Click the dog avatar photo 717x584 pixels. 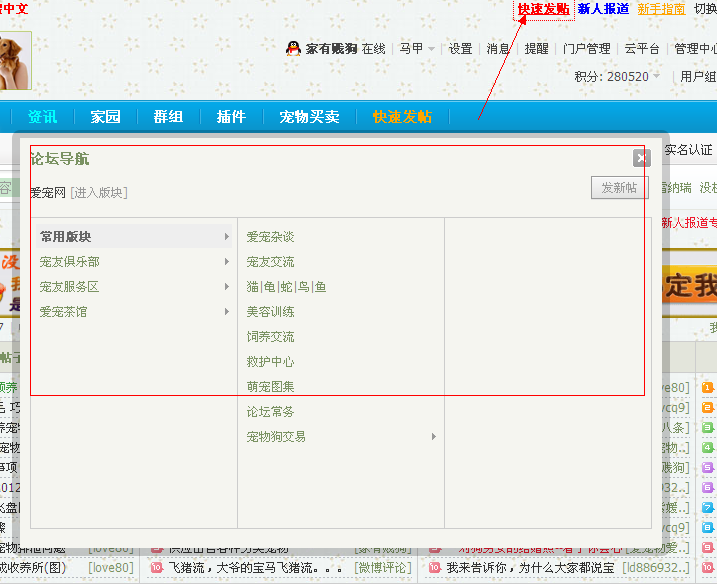coord(15,60)
